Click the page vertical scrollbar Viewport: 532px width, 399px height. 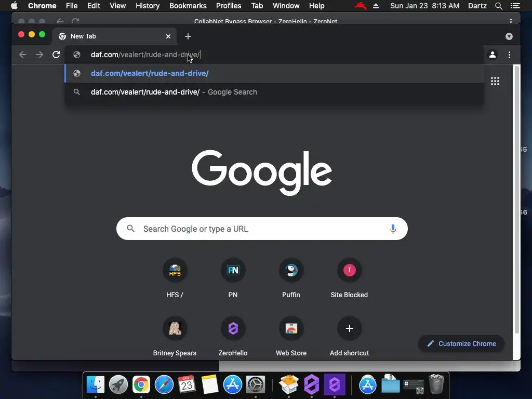(517, 199)
